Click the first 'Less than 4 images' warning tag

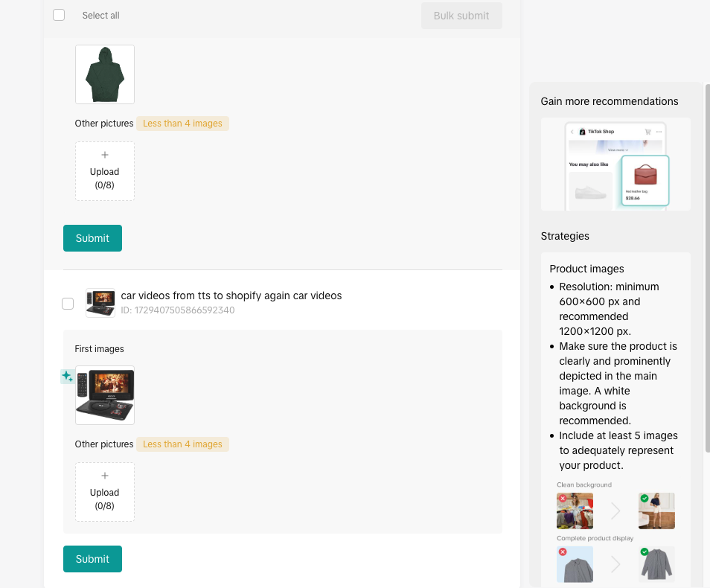pos(182,124)
